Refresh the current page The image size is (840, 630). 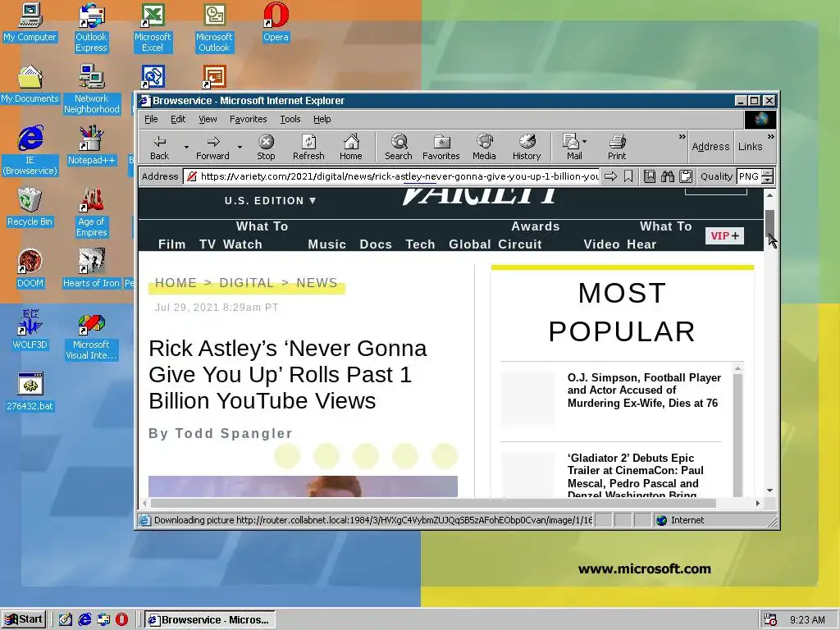pyautogui.click(x=308, y=148)
